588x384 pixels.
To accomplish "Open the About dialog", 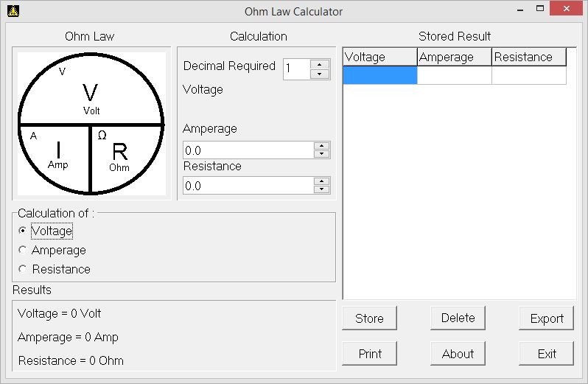I will click(x=458, y=353).
